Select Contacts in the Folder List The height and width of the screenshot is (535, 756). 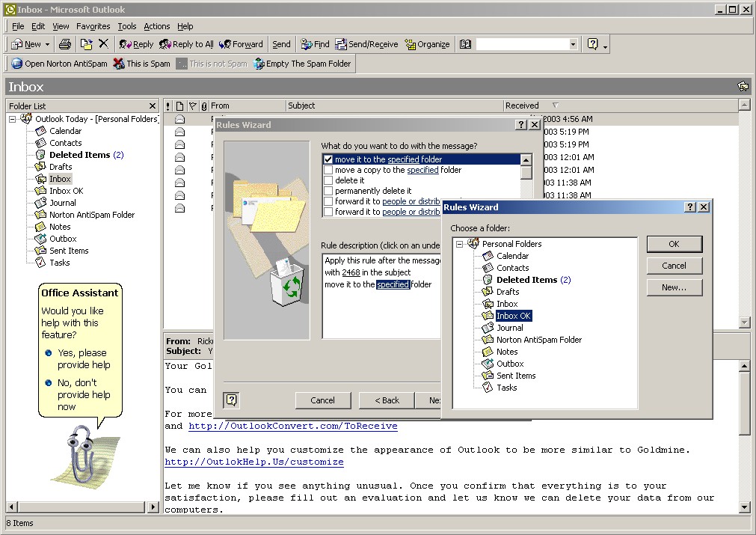click(x=65, y=143)
